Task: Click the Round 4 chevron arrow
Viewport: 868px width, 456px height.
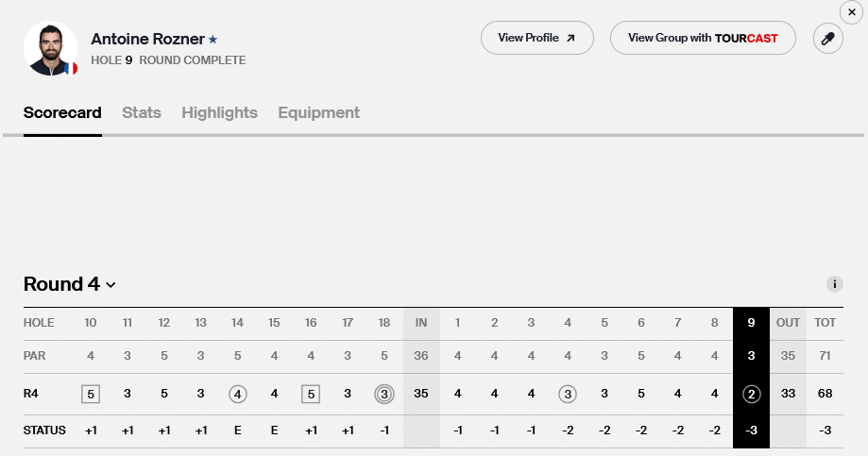Action: click(111, 285)
